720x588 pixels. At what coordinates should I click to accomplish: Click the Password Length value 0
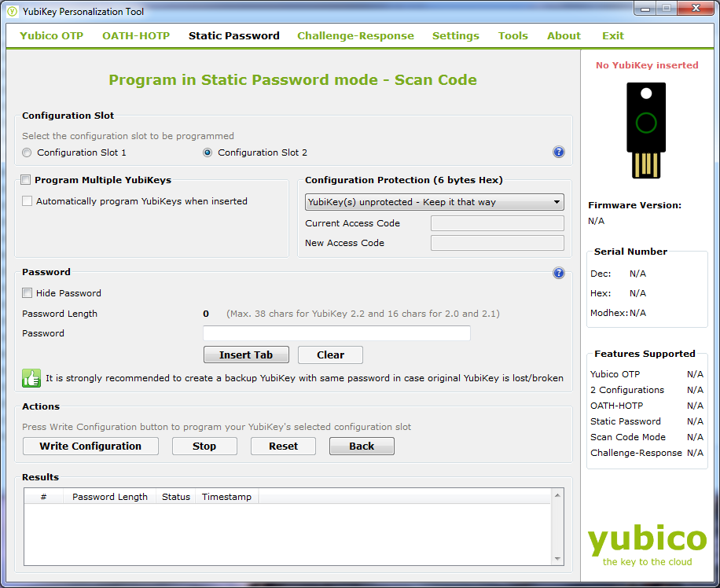coord(206,314)
